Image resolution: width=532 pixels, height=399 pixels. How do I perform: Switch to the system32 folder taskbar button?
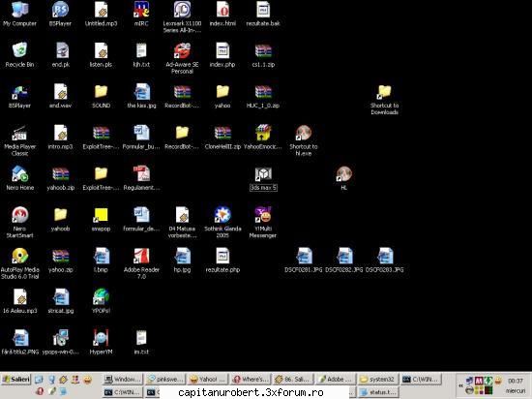pyautogui.click(x=378, y=379)
